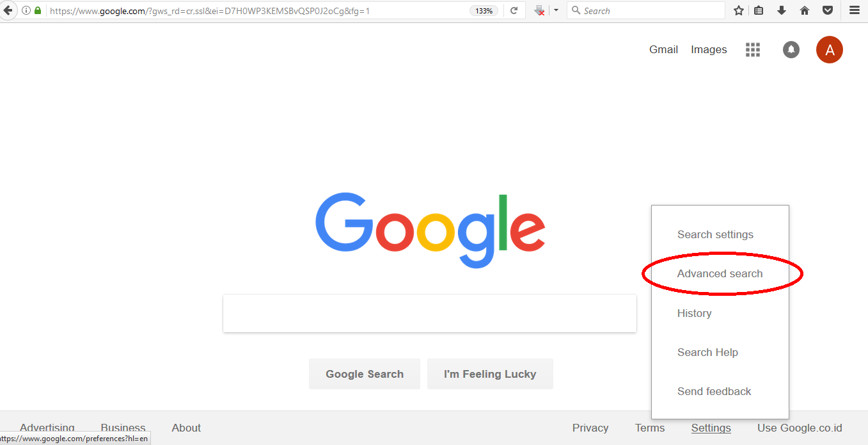This screenshot has width=868, height=445.
Task: Open the Pocket icon
Action: pyautogui.click(x=828, y=10)
